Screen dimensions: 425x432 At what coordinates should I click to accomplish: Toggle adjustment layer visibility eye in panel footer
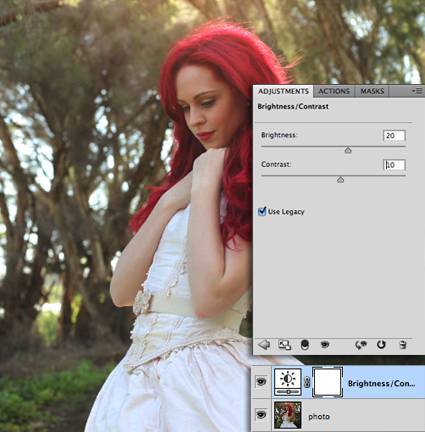point(325,344)
